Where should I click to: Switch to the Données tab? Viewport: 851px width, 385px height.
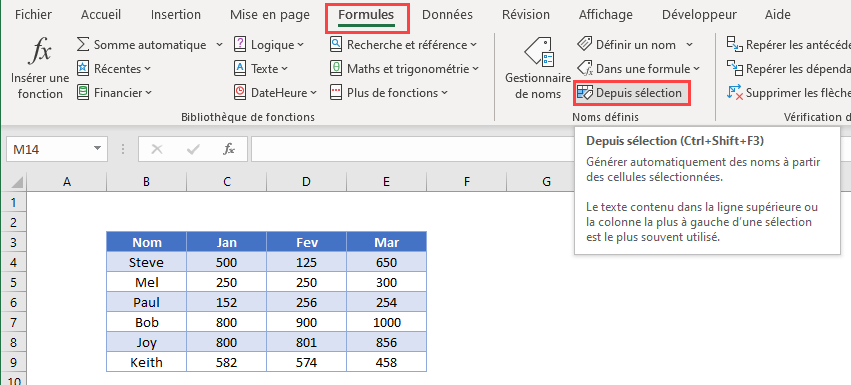tap(447, 15)
